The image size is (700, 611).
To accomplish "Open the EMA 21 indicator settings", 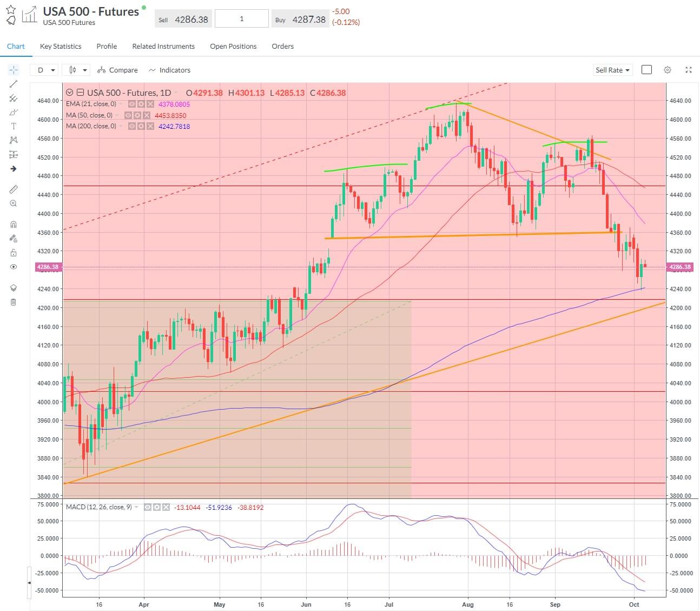I will (141, 104).
